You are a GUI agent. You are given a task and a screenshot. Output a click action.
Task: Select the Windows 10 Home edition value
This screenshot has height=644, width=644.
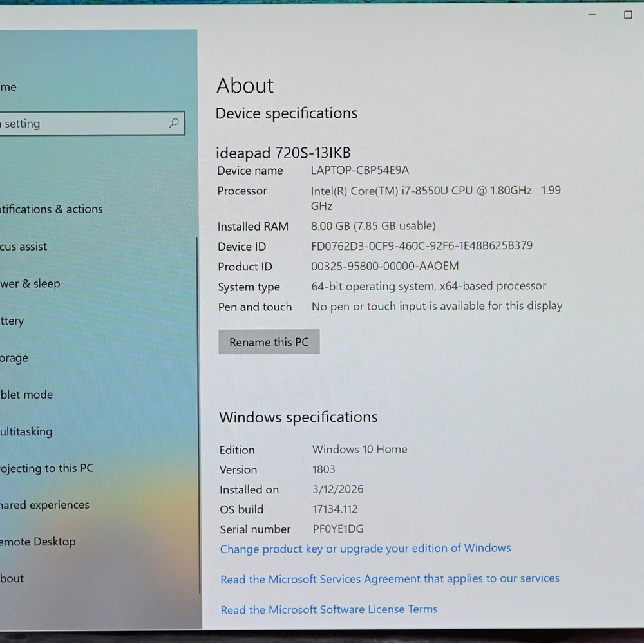point(360,450)
